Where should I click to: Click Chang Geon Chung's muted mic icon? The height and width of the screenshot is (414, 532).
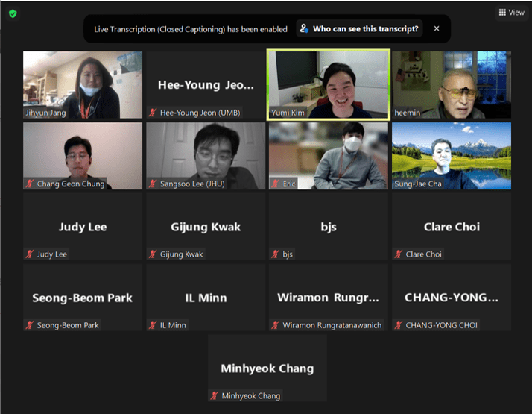pos(30,184)
